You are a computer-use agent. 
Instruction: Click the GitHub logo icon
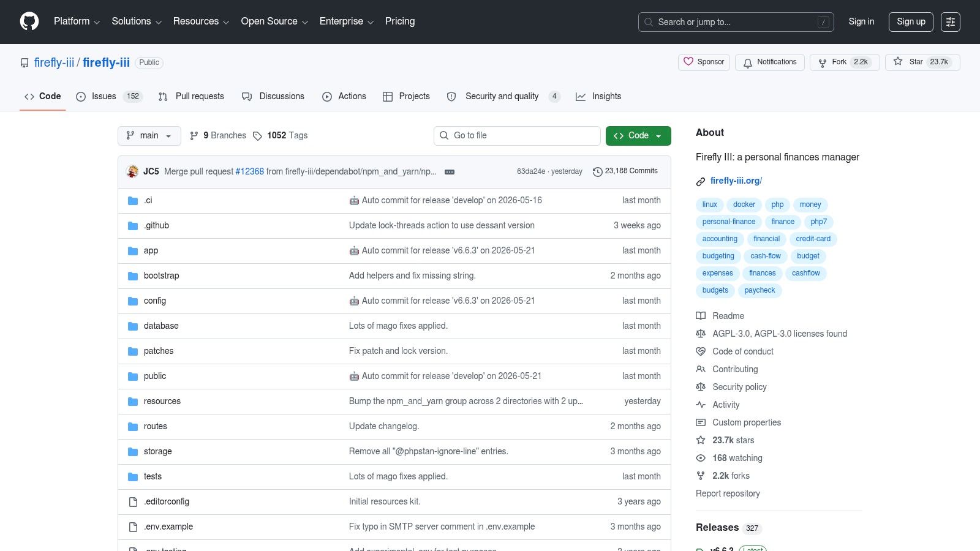coord(29,21)
